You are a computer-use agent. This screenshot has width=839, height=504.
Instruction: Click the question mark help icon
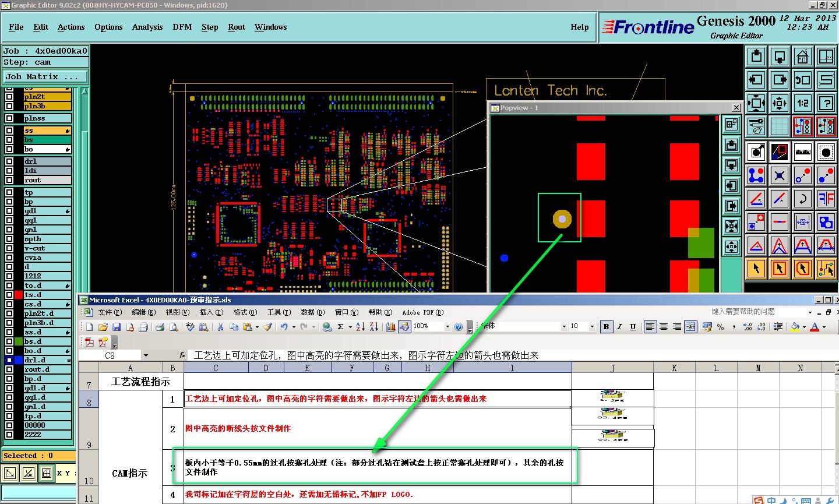(x=826, y=103)
